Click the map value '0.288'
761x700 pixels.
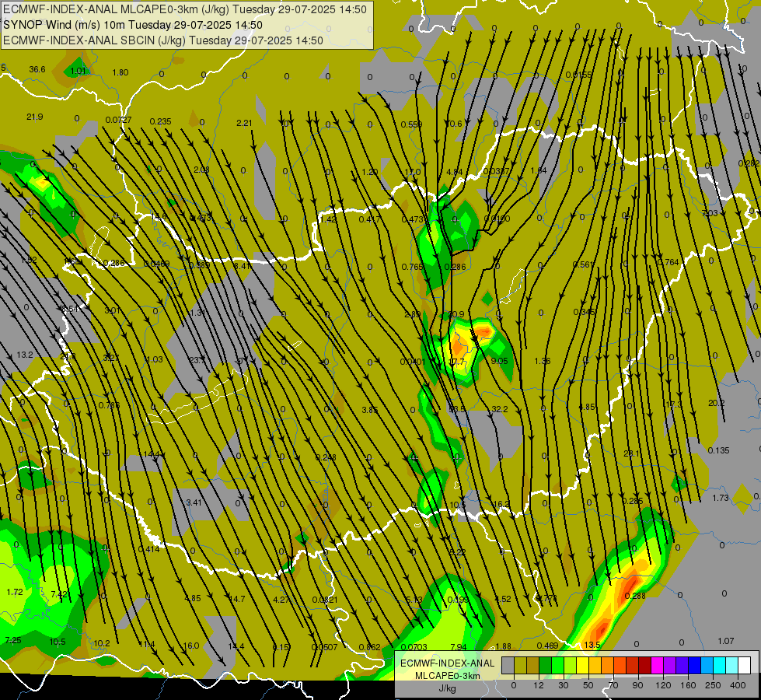635,596
